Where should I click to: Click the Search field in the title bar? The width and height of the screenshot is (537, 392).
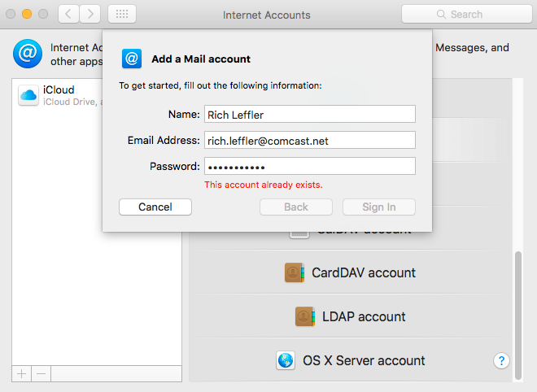(x=467, y=14)
